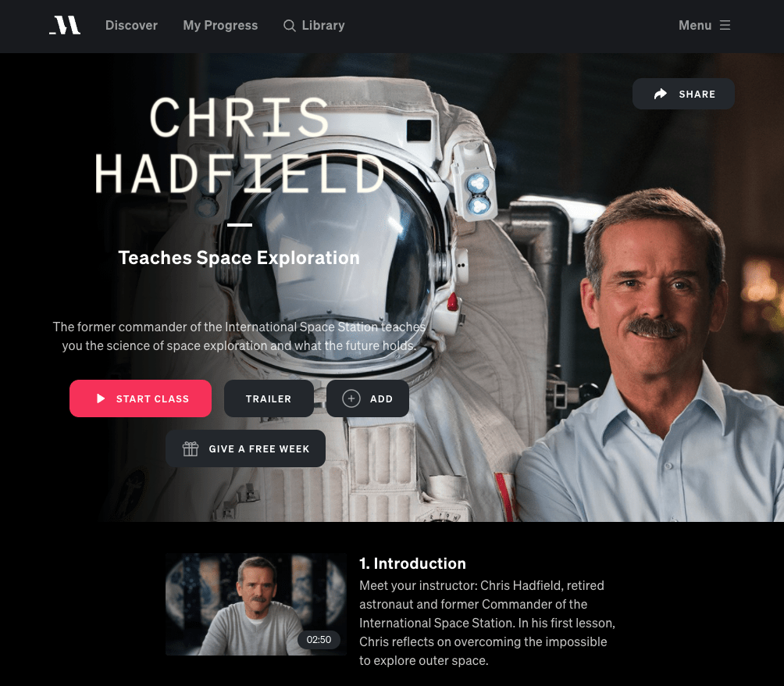Screen dimensions: 784x686
Task: Start the Chris Hadfield class
Action: pos(141,398)
